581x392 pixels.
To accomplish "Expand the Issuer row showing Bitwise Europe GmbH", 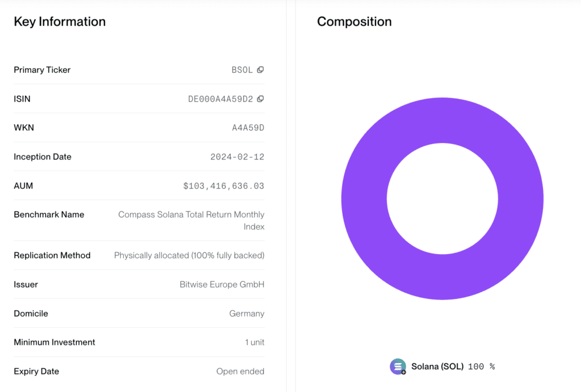I will 139,284.
